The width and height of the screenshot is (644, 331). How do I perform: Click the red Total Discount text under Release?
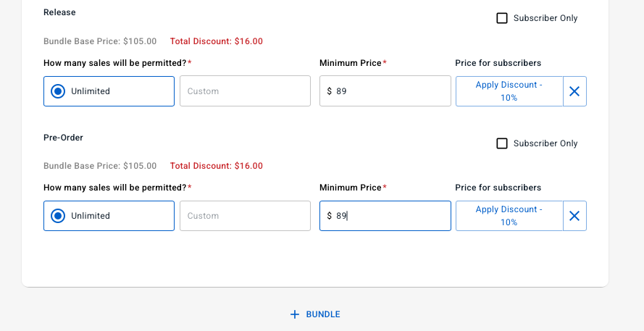tap(216, 41)
